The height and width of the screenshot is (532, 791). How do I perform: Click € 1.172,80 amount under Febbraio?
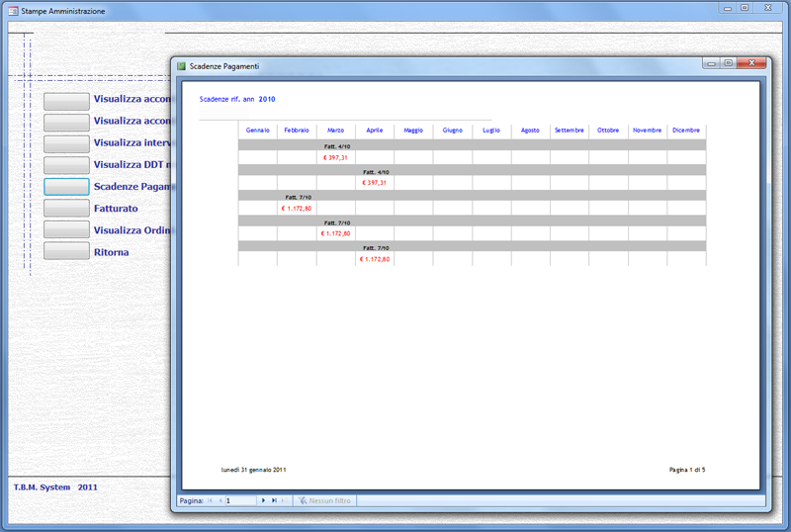297,208
